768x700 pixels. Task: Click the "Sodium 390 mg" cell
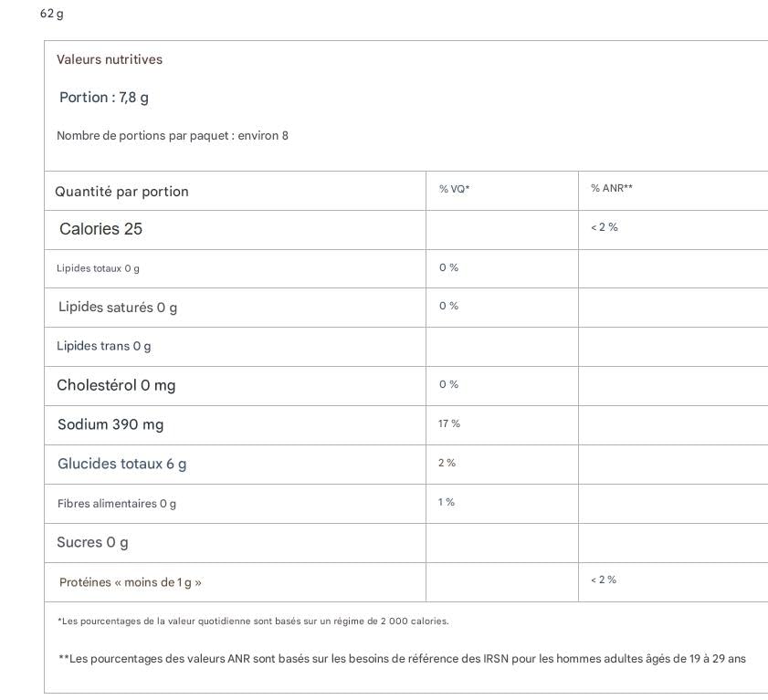[110, 424]
